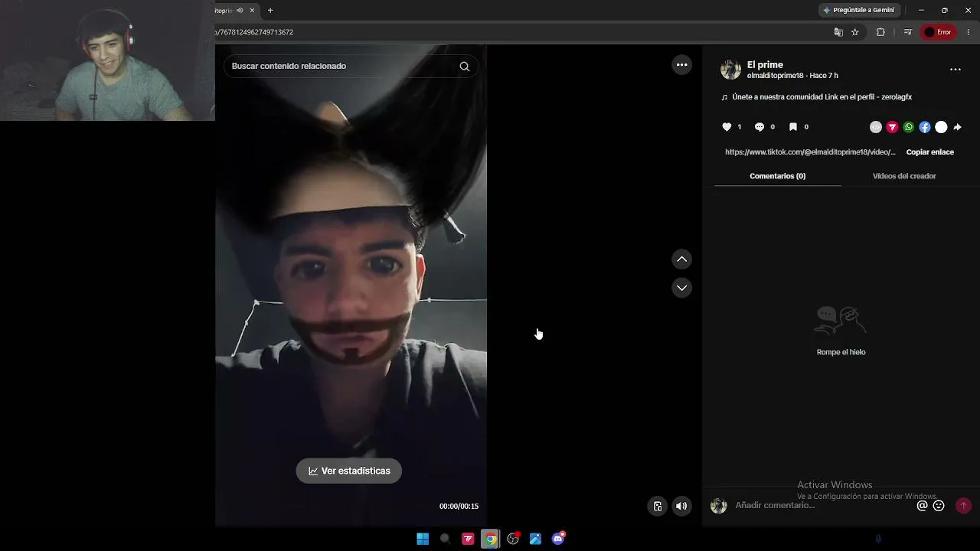Open the video options three-dot menu
Viewport: 980px width, 551px height.
[681, 65]
